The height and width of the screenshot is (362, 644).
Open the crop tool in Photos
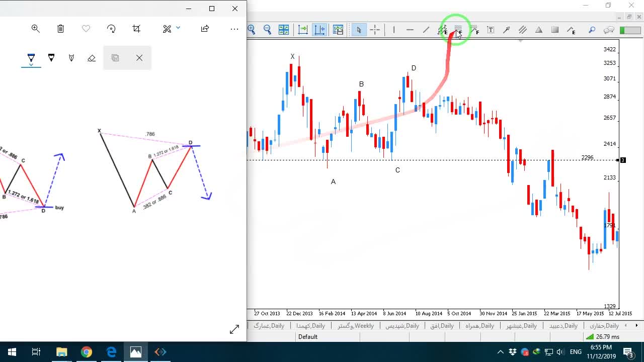(x=137, y=29)
